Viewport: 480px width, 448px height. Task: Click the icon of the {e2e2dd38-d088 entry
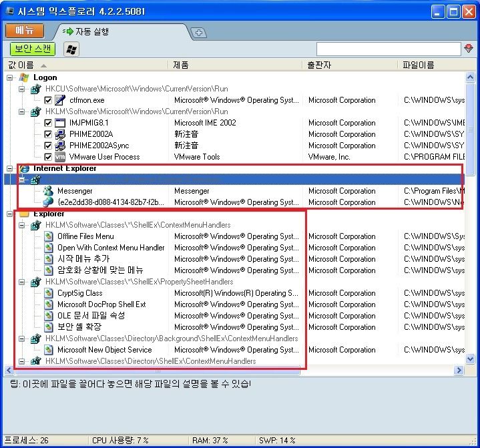coord(48,202)
